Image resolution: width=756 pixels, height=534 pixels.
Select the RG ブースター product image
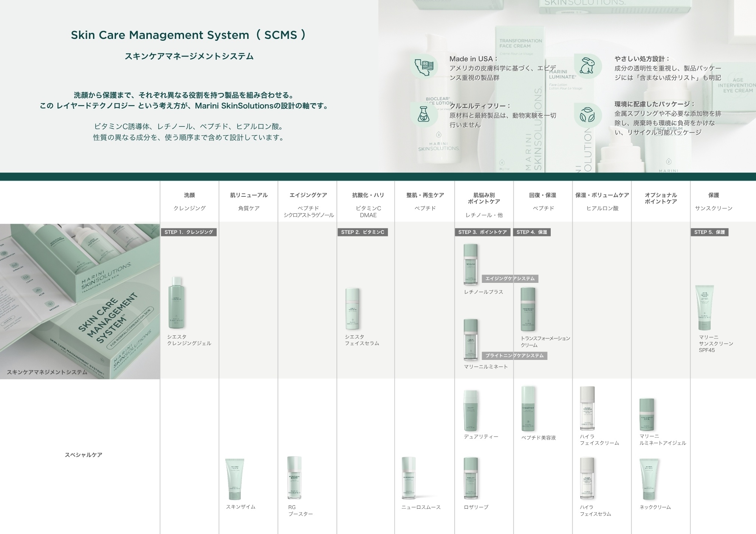[x=294, y=478]
